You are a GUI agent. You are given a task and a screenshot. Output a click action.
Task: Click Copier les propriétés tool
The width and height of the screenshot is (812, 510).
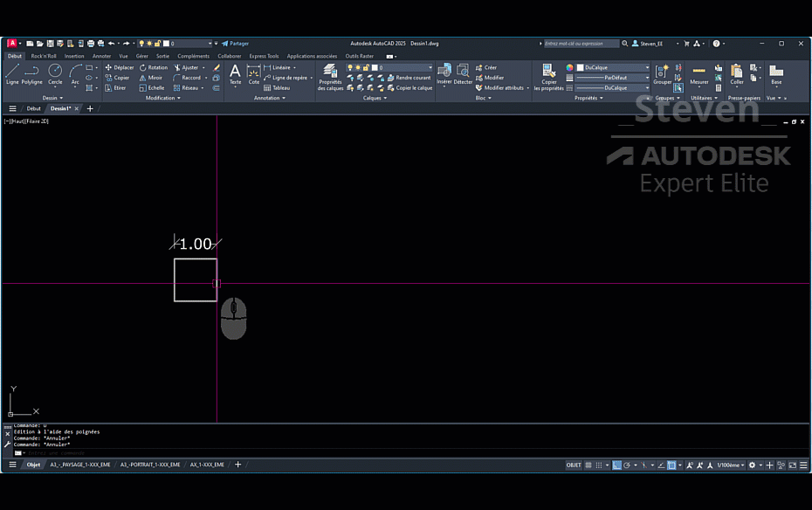[549, 77]
